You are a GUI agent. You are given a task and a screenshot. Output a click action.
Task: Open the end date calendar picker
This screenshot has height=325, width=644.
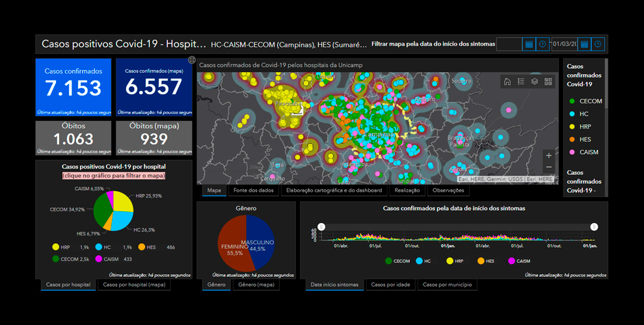coord(584,44)
